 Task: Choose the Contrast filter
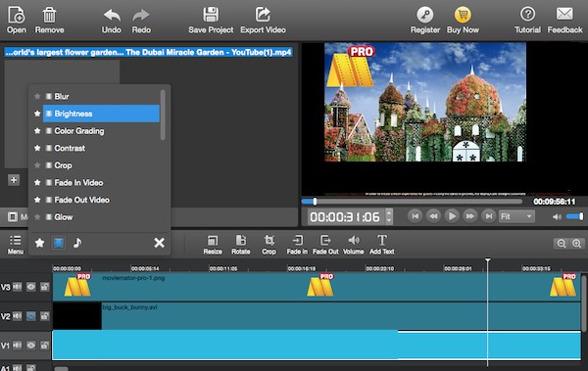click(101, 148)
